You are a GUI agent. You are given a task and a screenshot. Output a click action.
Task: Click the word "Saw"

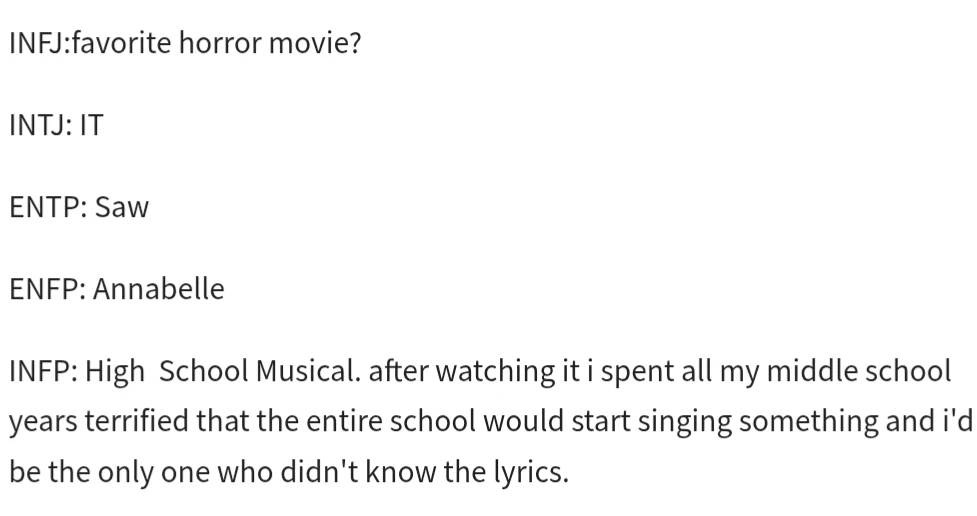click(121, 208)
